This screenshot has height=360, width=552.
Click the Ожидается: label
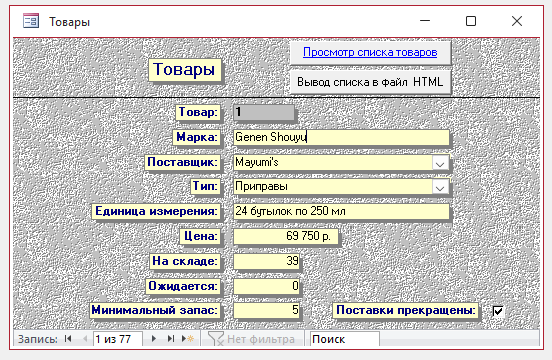coord(183,286)
